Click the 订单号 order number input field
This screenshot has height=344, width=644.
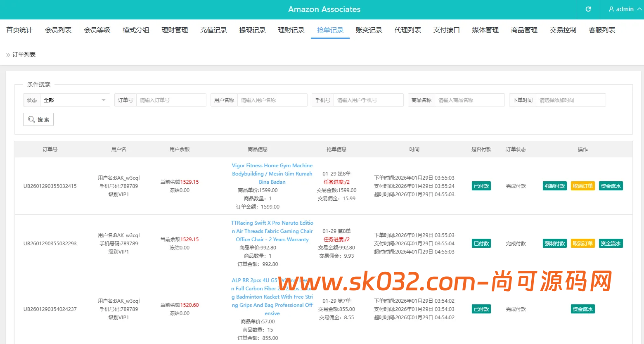(x=171, y=100)
